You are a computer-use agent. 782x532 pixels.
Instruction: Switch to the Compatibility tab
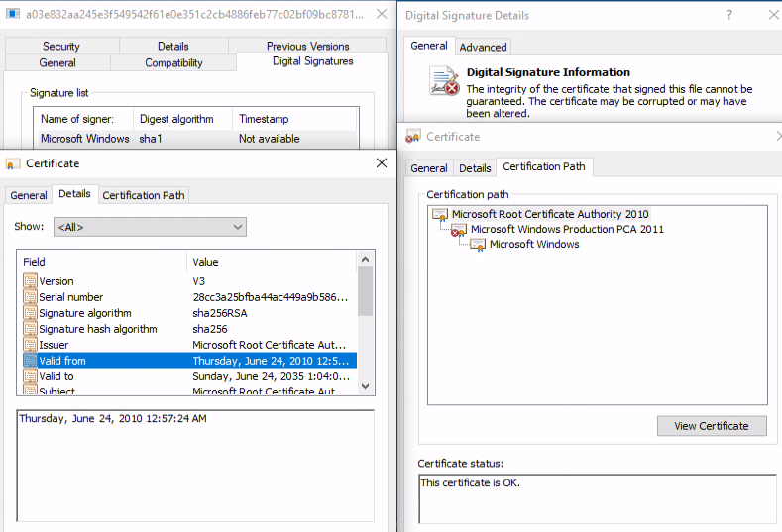(173, 62)
